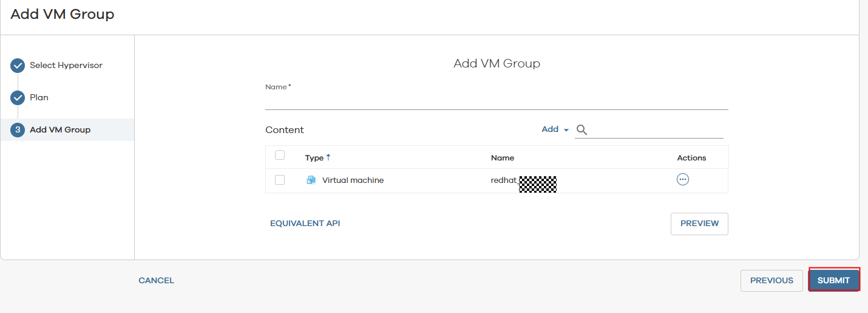Switch to the Plan step label

point(39,98)
